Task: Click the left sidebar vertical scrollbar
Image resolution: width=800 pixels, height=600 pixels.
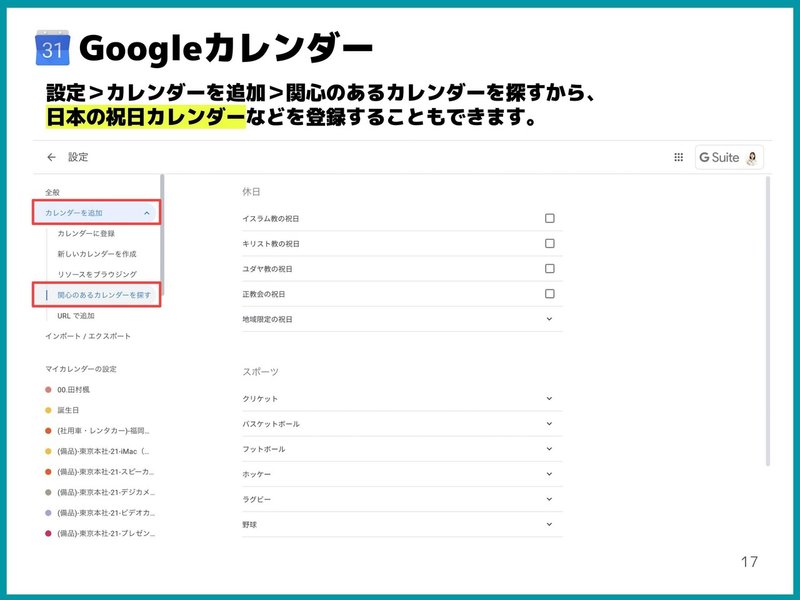Action: pyautogui.click(x=162, y=235)
